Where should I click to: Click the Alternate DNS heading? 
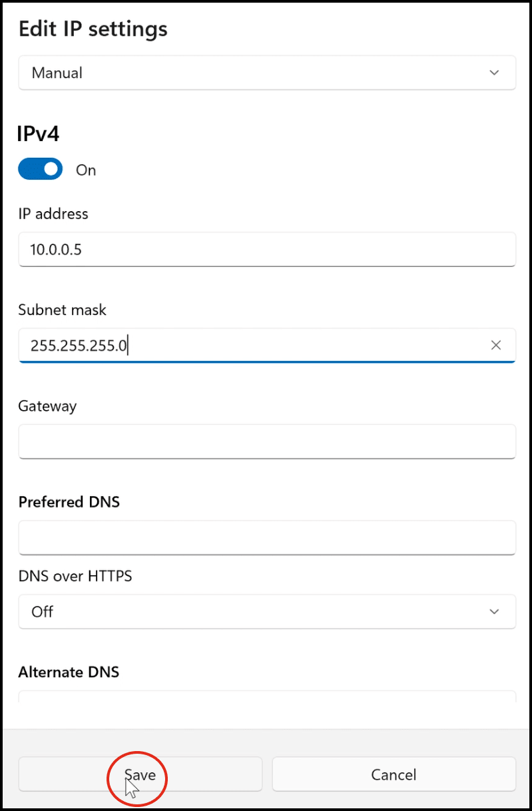click(x=69, y=672)
